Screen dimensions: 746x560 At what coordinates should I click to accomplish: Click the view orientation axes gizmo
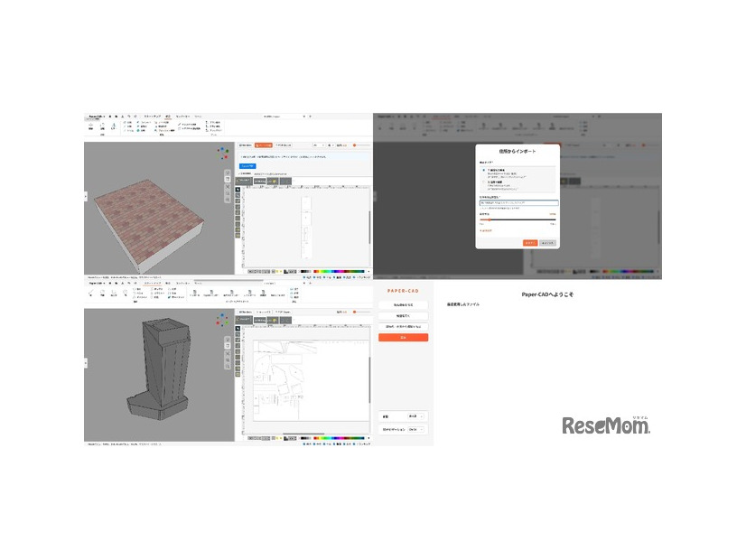click(221, 154)
